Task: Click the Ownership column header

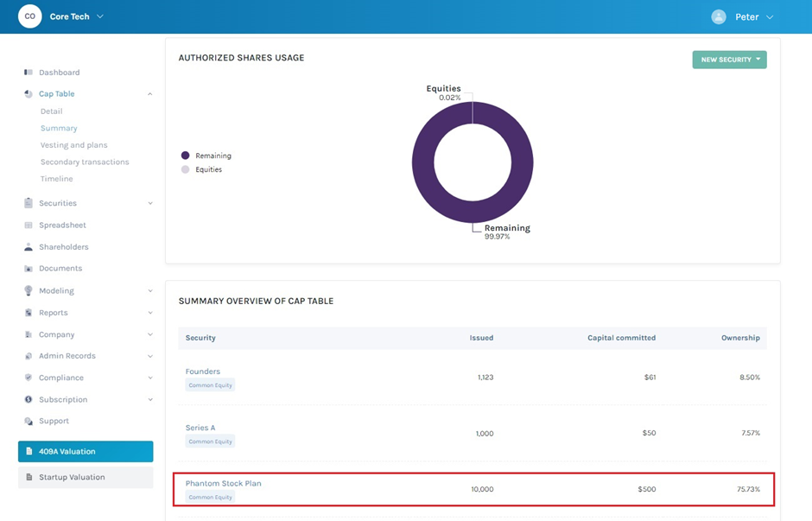Action: pyautogui.click(x=740, y=338)
